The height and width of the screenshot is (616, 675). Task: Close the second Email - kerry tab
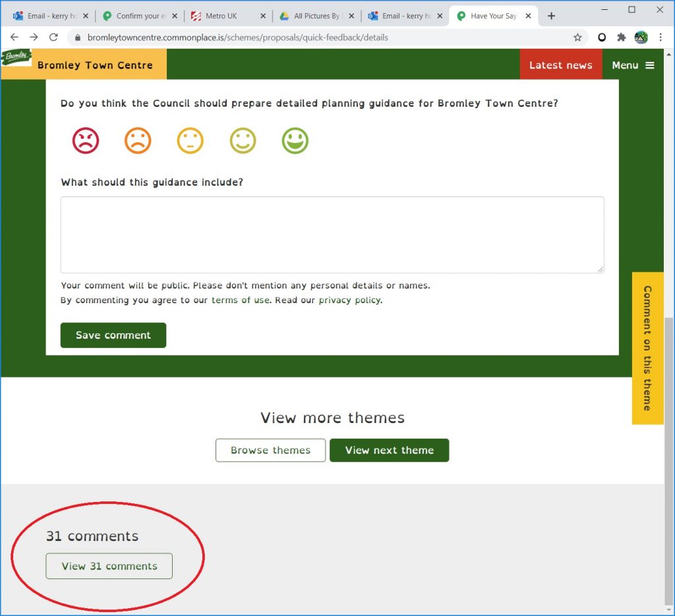coord(440,16)
